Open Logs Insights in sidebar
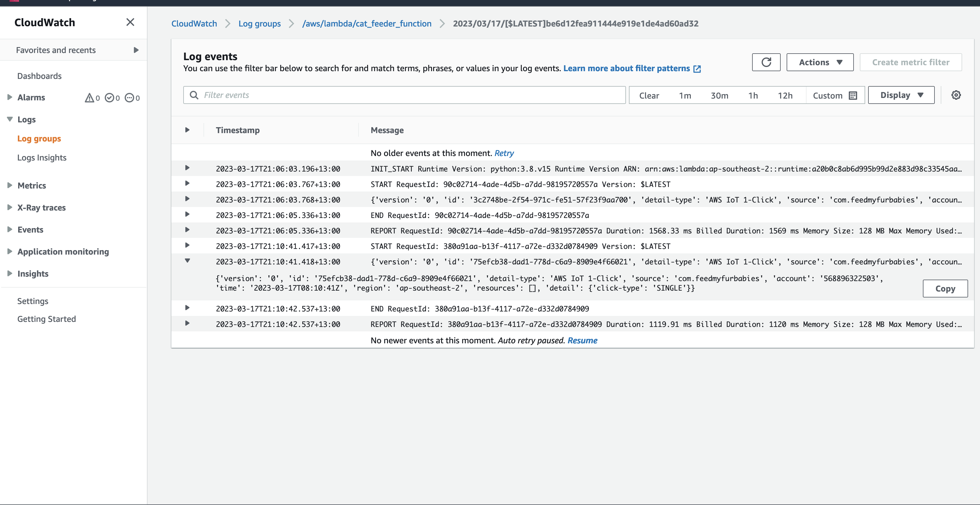 42,158
